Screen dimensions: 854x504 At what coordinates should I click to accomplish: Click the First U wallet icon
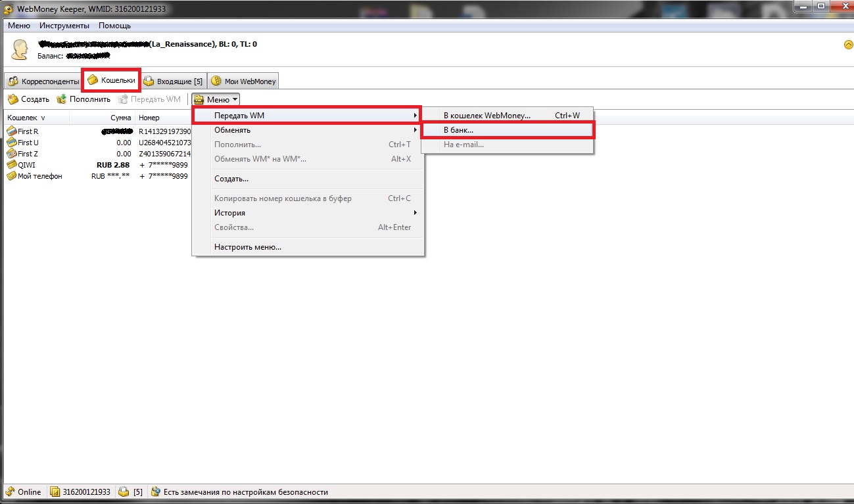click(x=11, y=143)
